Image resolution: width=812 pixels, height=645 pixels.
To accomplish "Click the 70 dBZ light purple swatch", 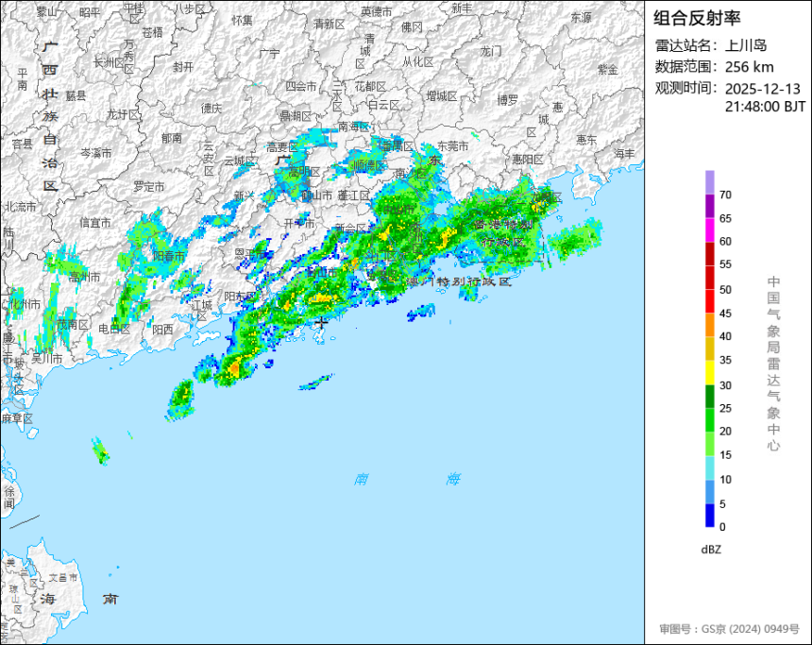I will tap(709, 182).
